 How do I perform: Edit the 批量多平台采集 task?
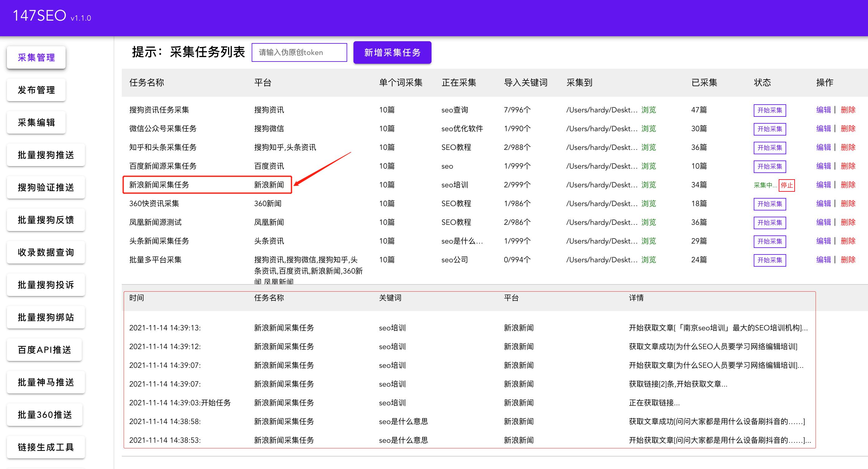coord(824,260)
